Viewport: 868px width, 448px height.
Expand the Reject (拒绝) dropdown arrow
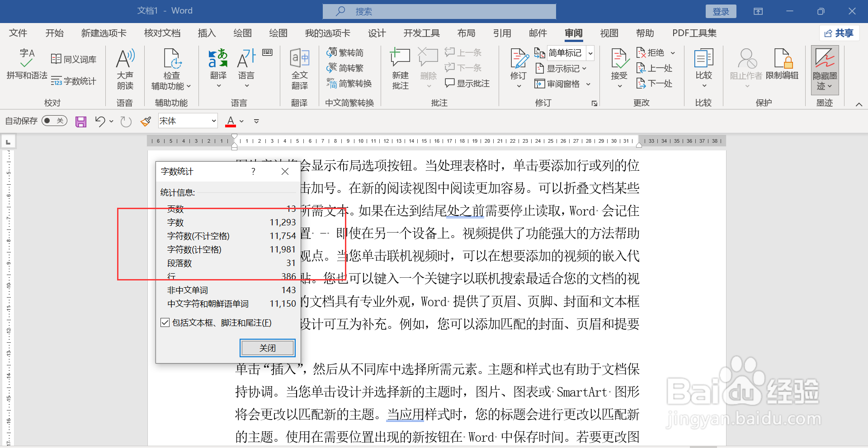click(673, 53)
